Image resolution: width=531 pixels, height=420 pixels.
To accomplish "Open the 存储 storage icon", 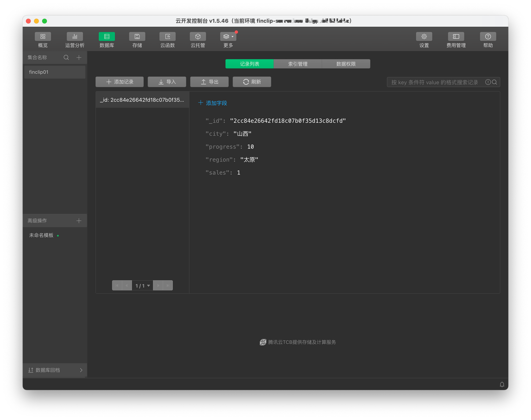I will 137,37.
